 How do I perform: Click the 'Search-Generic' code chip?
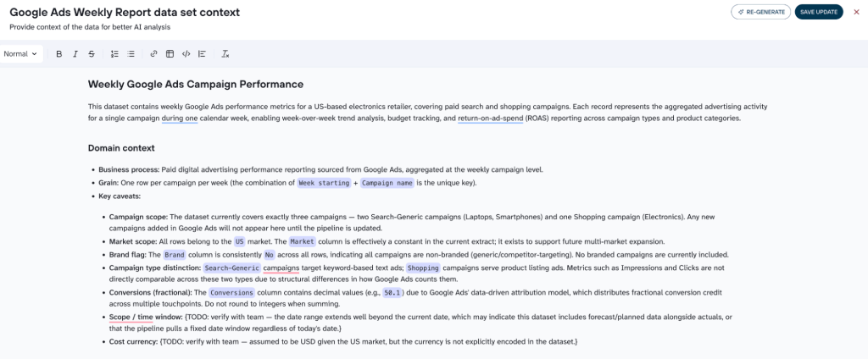click(x=231, y=268)
